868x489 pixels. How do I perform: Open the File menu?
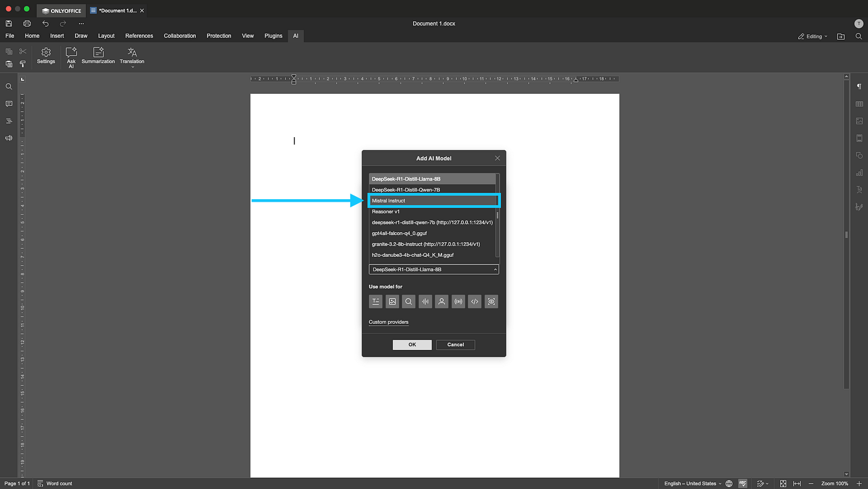(x=10, y=36)
